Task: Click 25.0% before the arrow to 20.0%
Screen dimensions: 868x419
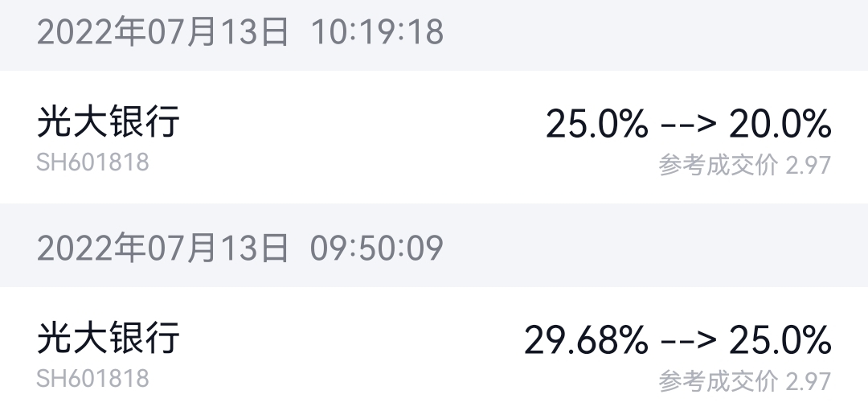Action: pos(596,125)
